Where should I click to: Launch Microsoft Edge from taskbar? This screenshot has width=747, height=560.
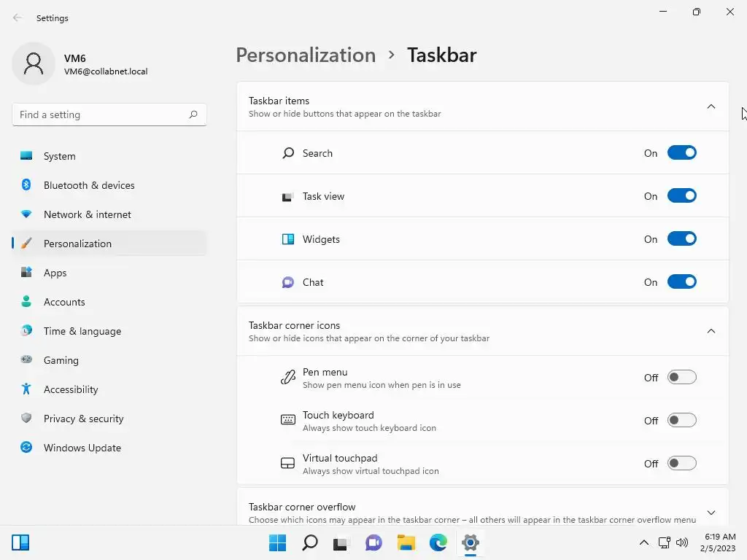[438, 542]
